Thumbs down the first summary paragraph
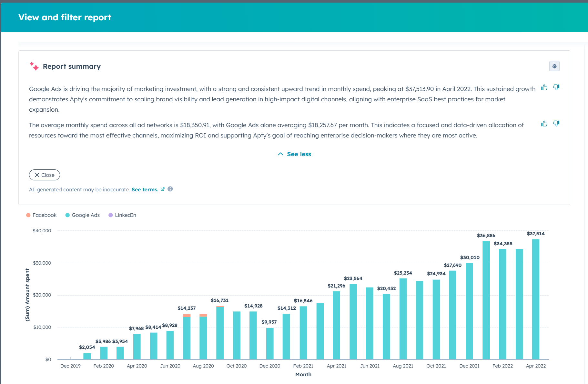Image resolution: width=588 pixels, height=384 pixels. click(556, 87)
